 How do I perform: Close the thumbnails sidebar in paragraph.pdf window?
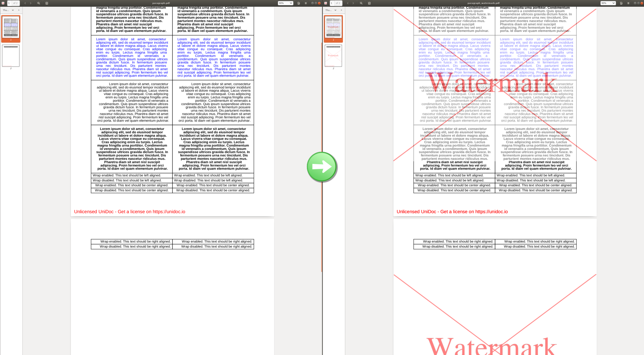tap(19, 10)
